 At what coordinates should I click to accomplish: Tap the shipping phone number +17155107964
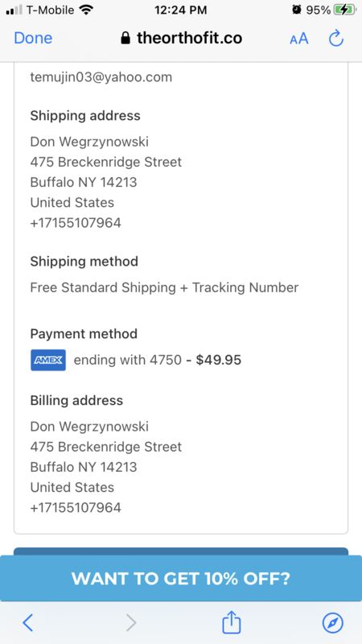click(x=76, y=223)
